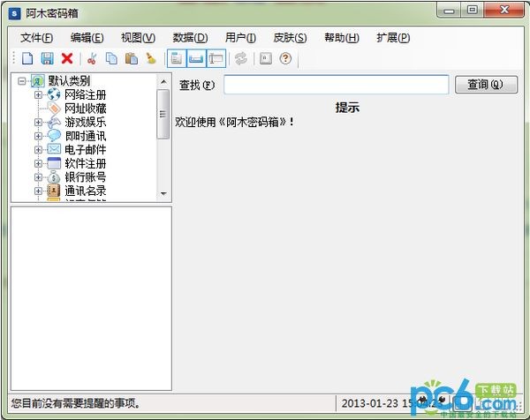The width and height of the screenshot is (530, 420).
Task: Open the 皮肤(S) menu
Action: [x=290, y=37]
